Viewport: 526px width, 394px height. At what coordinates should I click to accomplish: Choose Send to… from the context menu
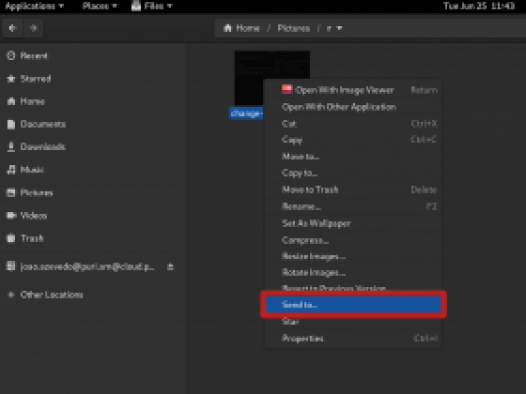pos(354,305)
